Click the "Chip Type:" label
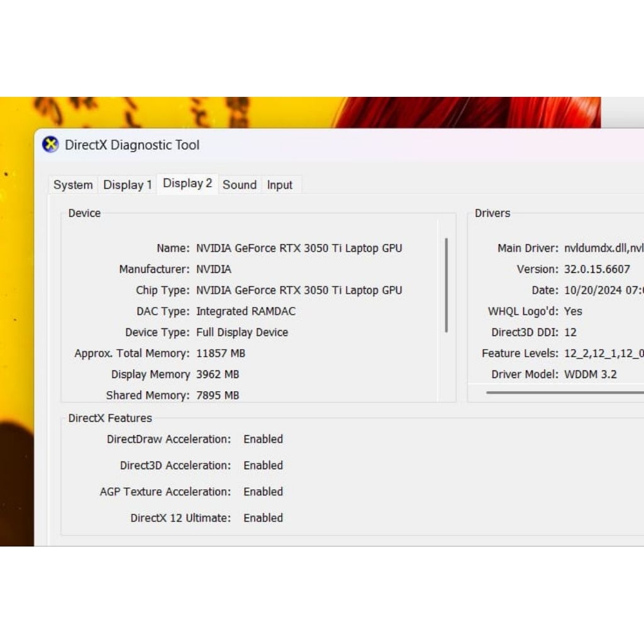The width and height of the screenshot is (644, 644). point(163,290)
